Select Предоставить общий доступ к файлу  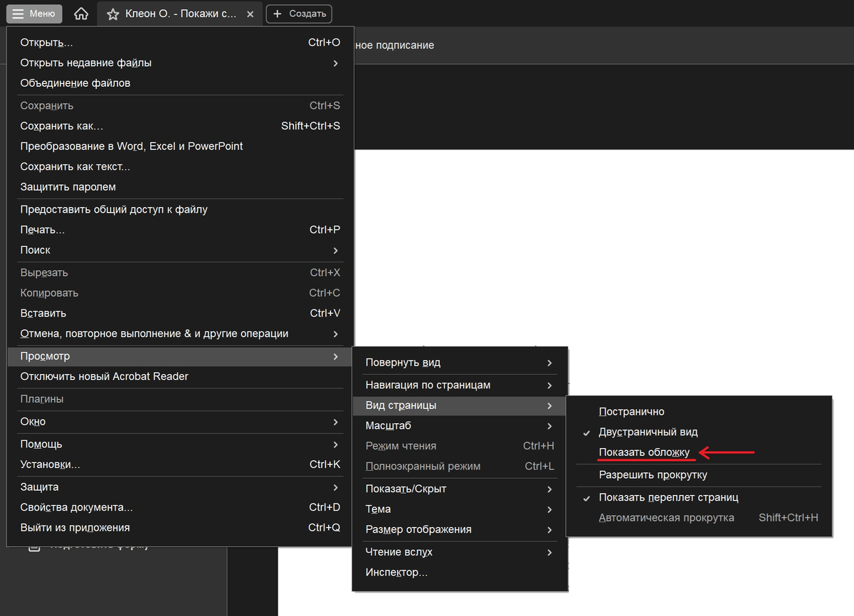[x=180, y=210]
